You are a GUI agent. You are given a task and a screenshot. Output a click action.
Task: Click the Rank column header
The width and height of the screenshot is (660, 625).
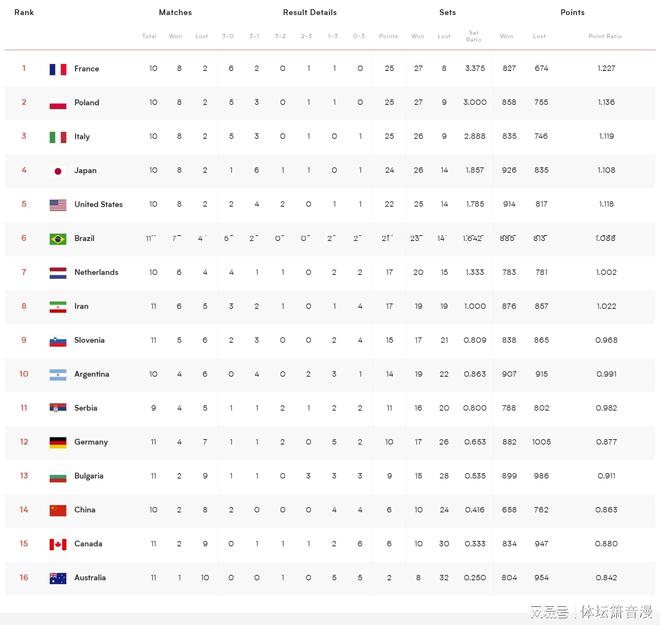point(24,13)
